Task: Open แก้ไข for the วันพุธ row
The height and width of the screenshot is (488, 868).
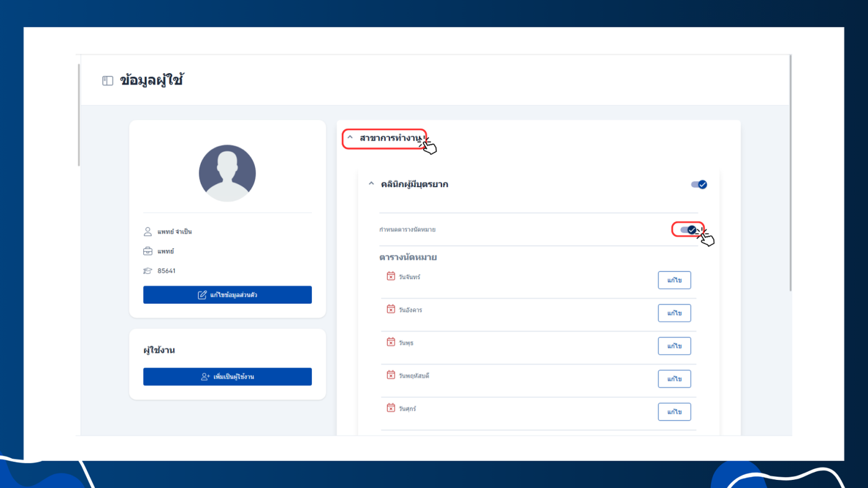Action: pyautogui.click(x=675, y=346)
